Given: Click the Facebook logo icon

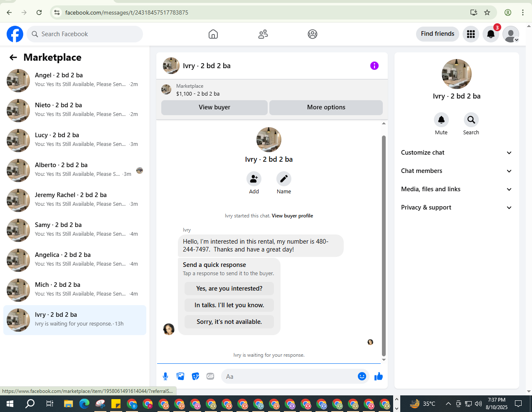Looking at the screenshot, I should pyautogui.click(x=15, y=34).
